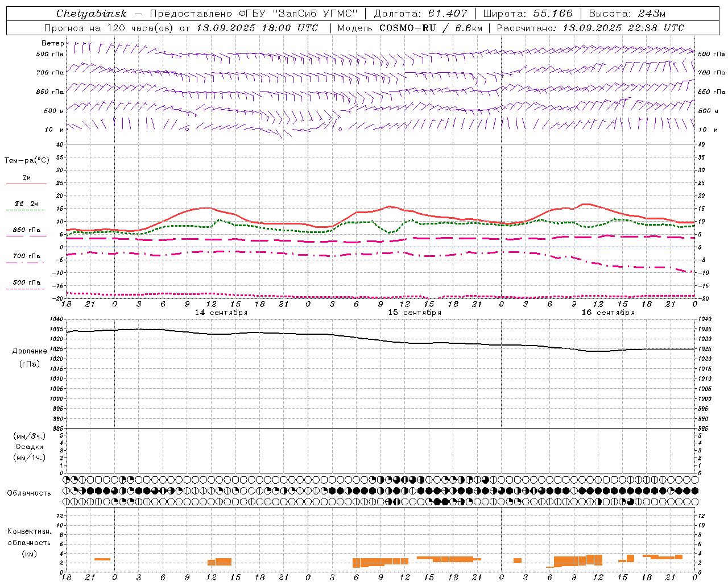Click the 'Конвективн.' convective cloud label
Image resolution: width=728 pixels, height=582 pixels.
30,531
